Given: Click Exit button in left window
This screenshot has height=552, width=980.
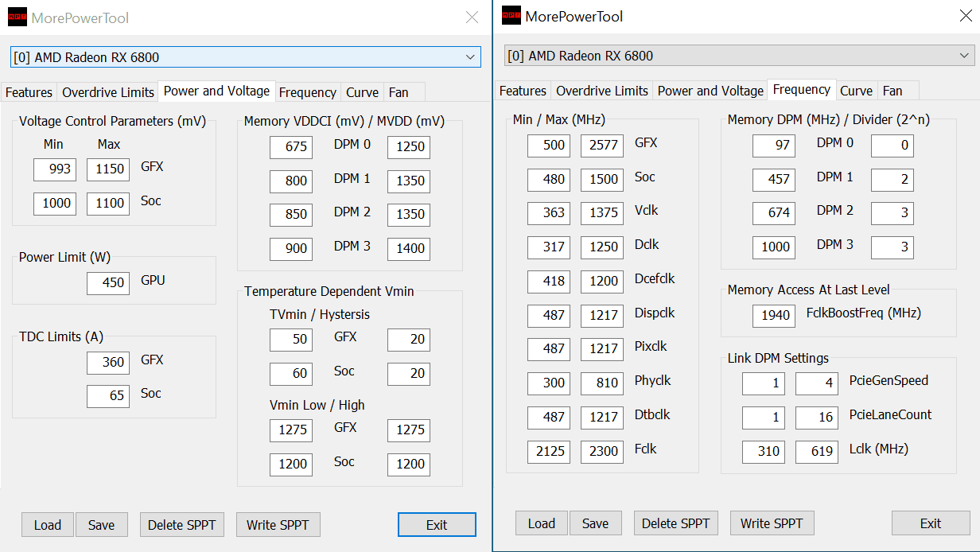Looking at the screenshot, I should 437,525.
